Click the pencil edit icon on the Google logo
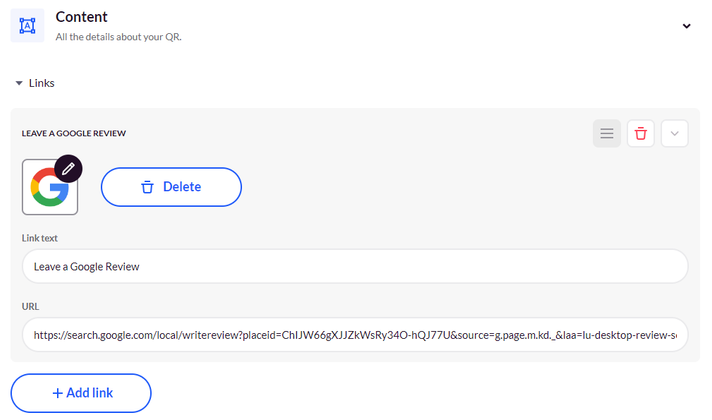712x420 pixels. pos(68,169)
